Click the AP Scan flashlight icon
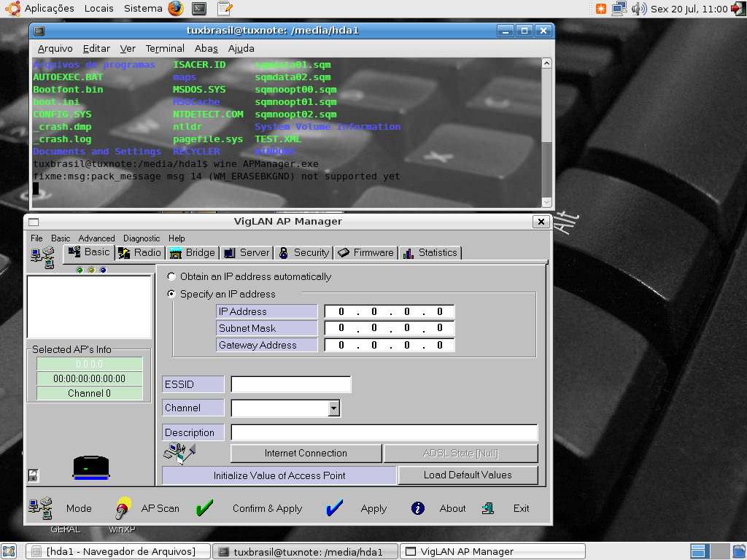The image size is (747, 560). 123,508
